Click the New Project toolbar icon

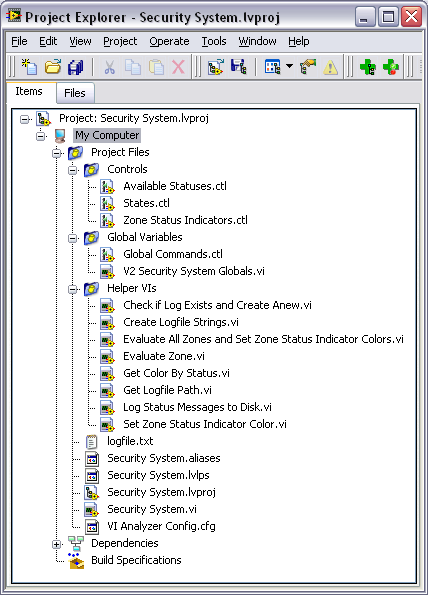point(29,67)
